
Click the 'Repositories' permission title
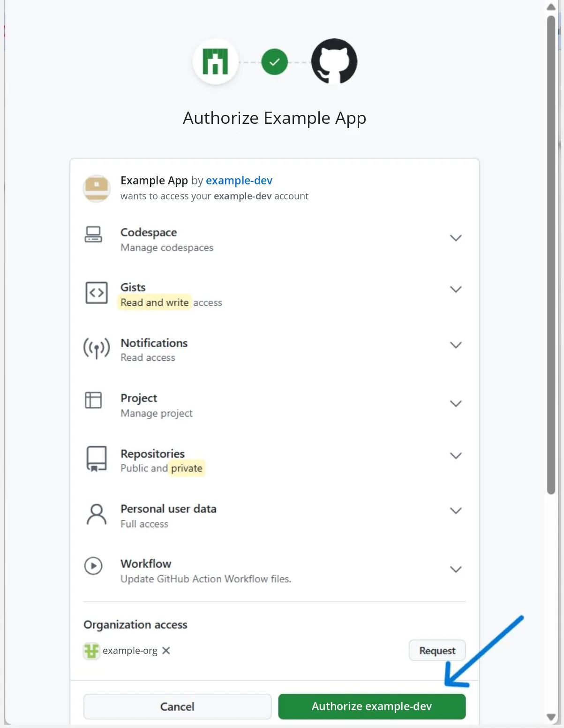pos(153,454)
